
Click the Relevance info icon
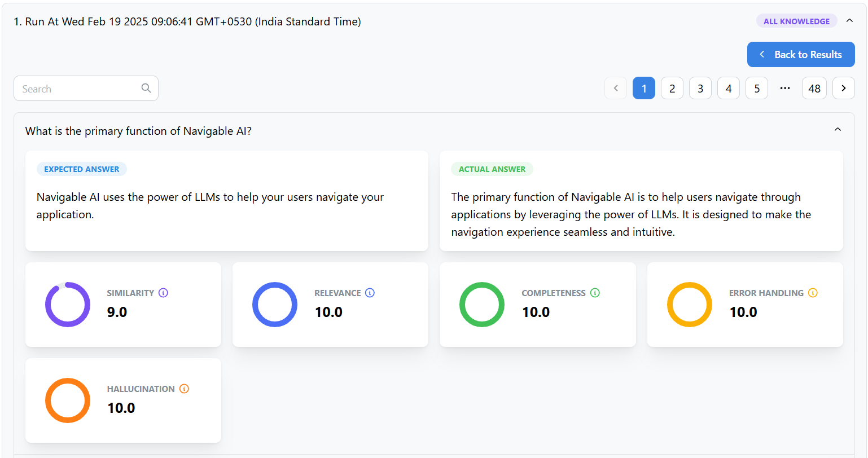[370, 293]
